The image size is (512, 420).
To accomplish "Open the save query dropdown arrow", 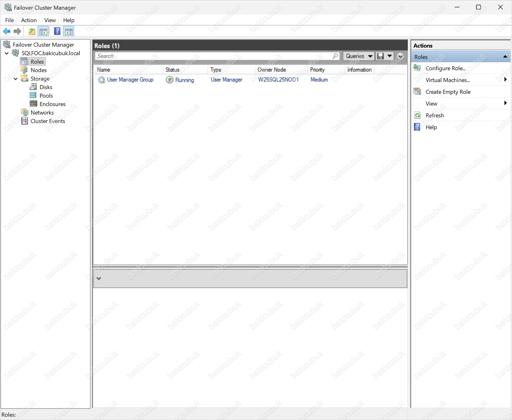I will pos(389,56).
